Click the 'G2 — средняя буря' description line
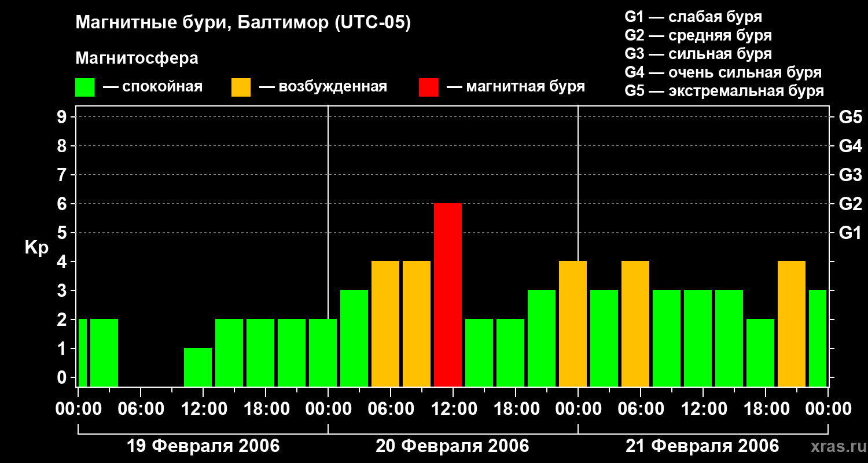 point(698,35)
